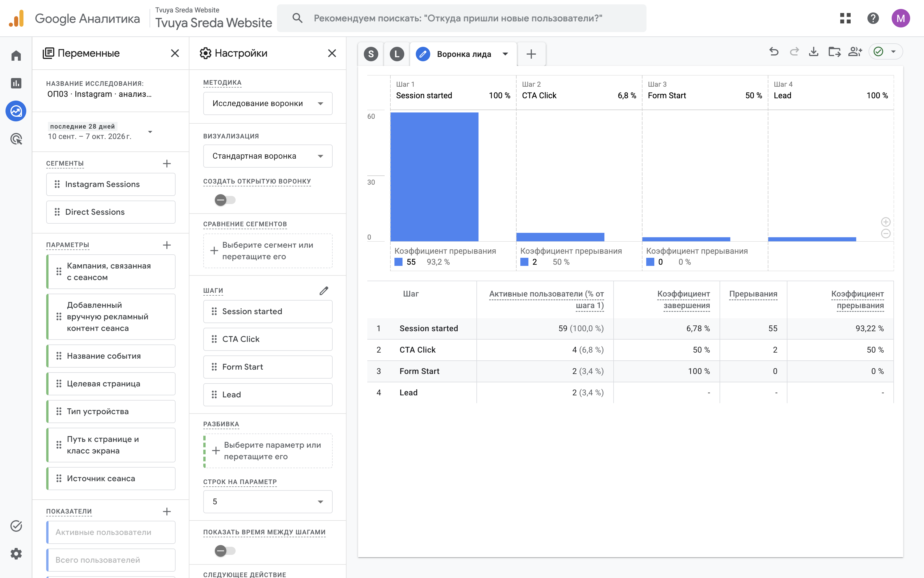The width and height of the screenshot is (924, 578).
Task: Close the Настройки panel
Action: click(x=332, y=53)
